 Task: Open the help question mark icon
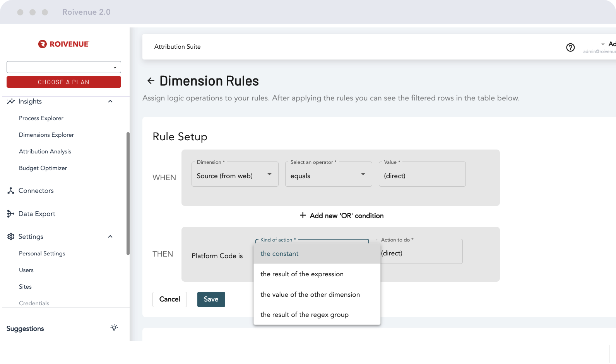(570, 48)
